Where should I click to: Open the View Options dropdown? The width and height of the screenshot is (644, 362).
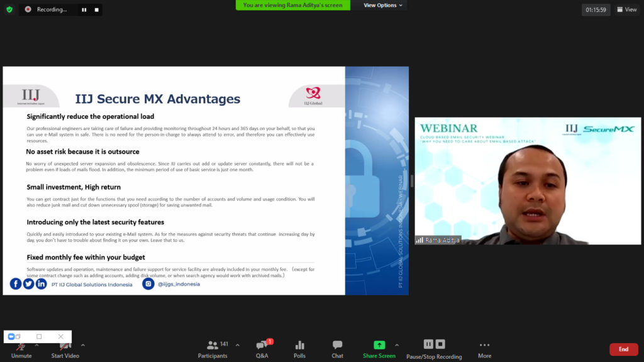click(x=384, y=5)
